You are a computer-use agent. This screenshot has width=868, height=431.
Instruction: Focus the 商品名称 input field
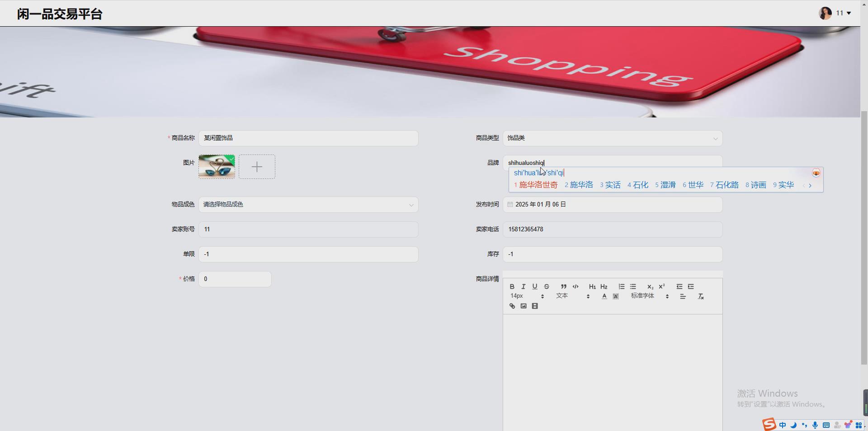308,138
